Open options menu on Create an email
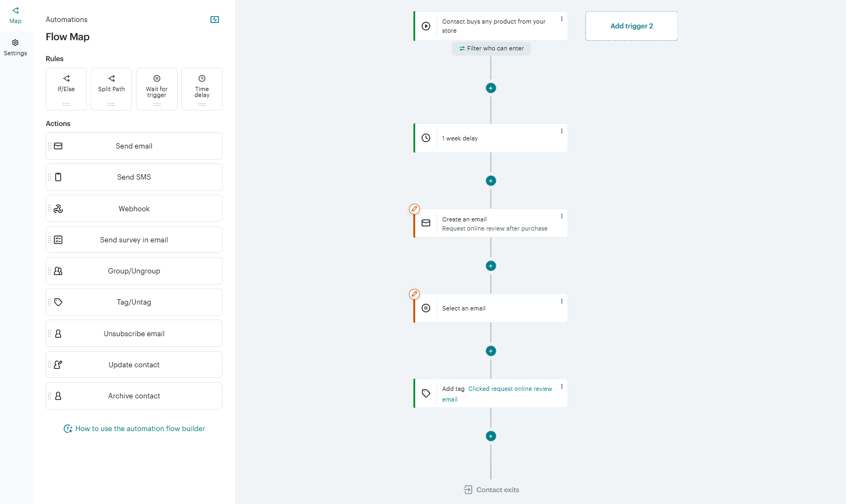This screenshot has height=504, width=846. click(x=562, y=216)
